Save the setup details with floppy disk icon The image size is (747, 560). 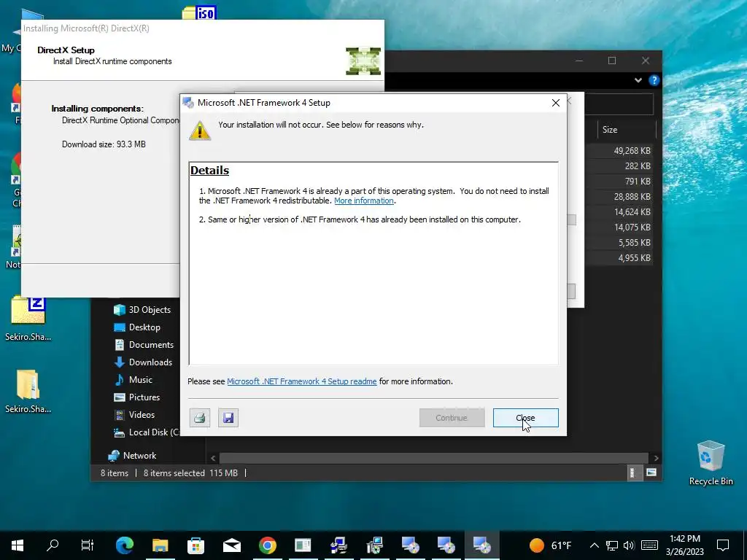click(x=228, y=418)
